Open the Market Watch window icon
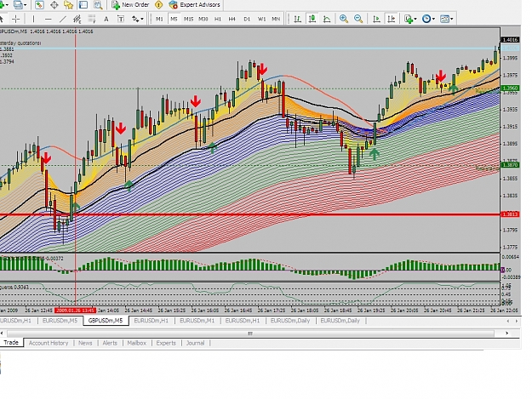Screen dimensions: 532x399 [x=39, y=5]
